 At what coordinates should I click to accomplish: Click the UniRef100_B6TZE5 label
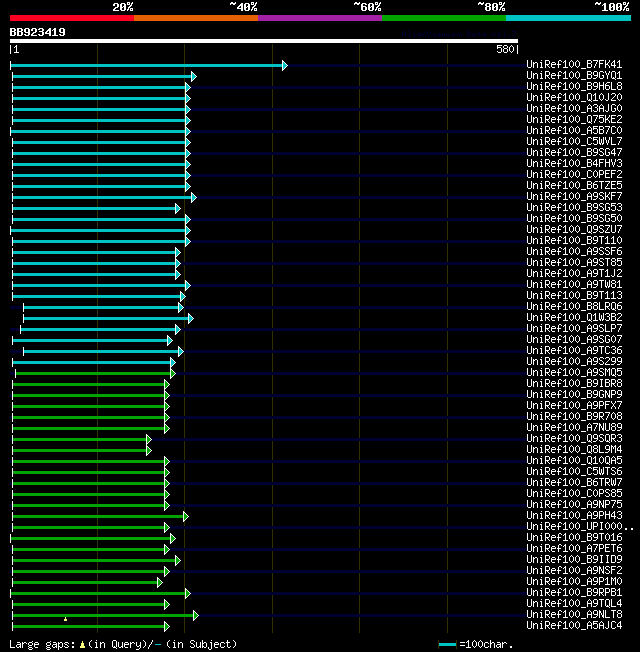pos(574,185)
